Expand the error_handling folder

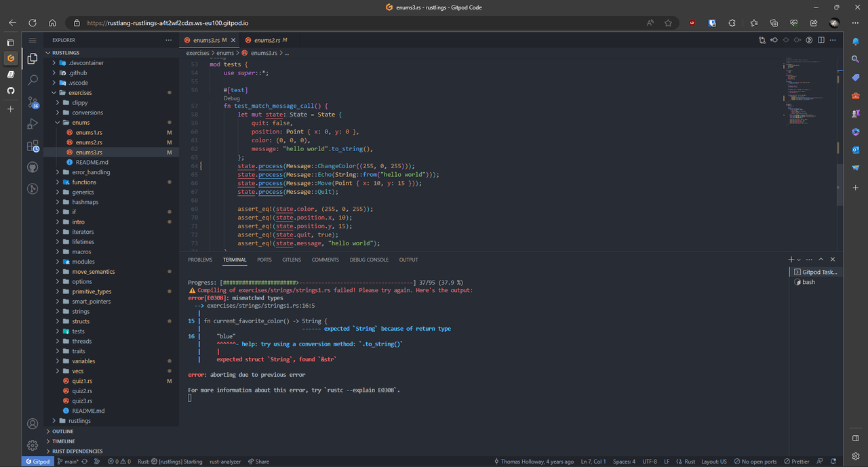(91, 172)
